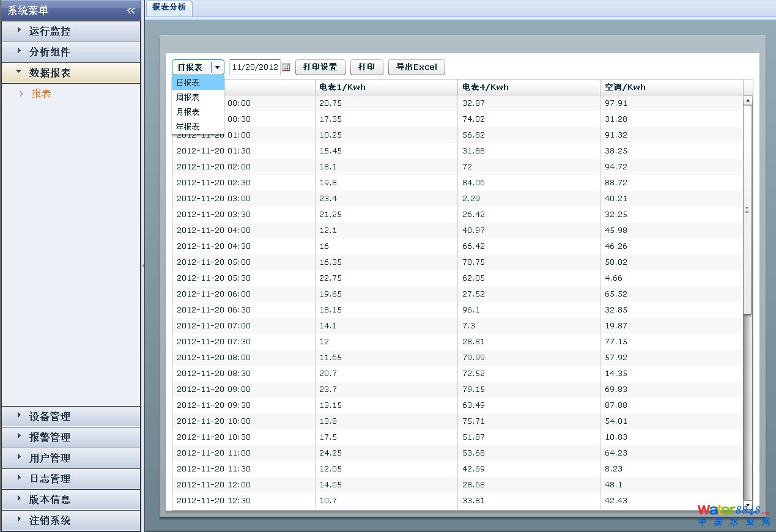Collapse the 系统菜单 sidebar panel

131,10
